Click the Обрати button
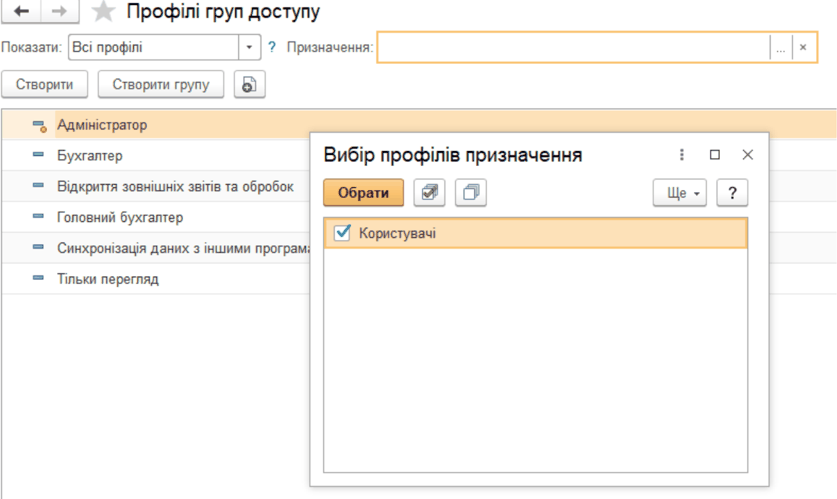 (x=364, y=193)
